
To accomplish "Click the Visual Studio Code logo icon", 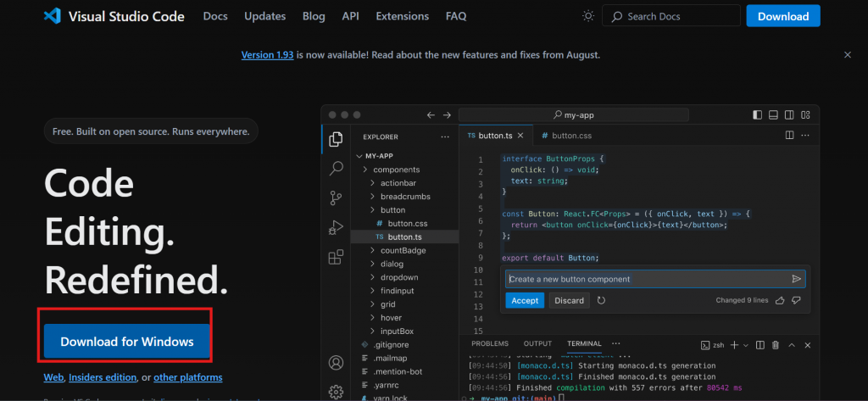I will coord(52,16).
